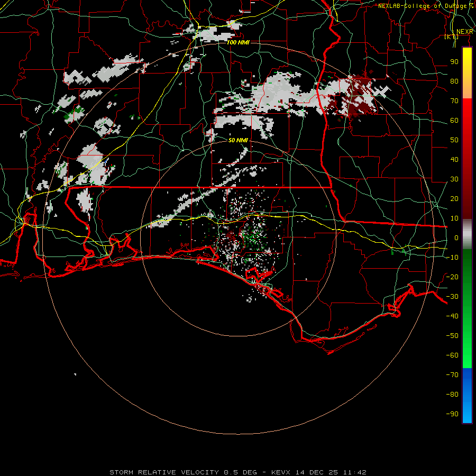Pick the bright green color bar segment

467,349
